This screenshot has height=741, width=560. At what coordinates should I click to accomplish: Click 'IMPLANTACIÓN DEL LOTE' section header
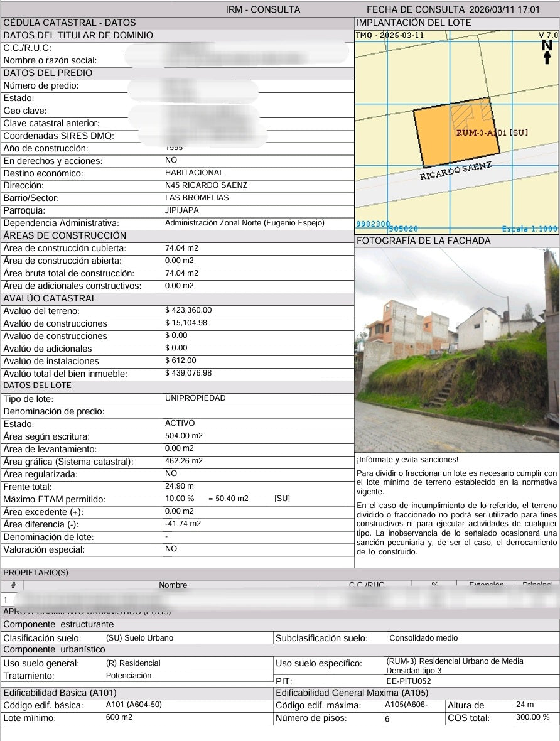(414, 23)
